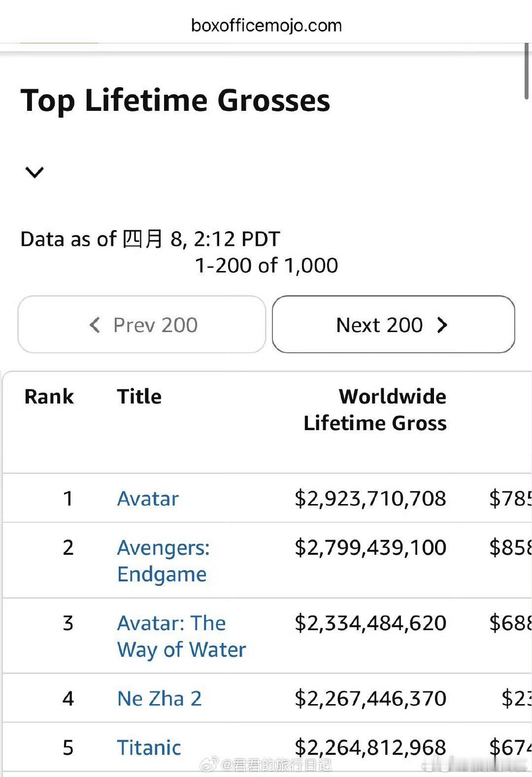Screen dimensions: 532x777
Task: Click the page scrollbar on the right edge
Action: tap(527, 71)
